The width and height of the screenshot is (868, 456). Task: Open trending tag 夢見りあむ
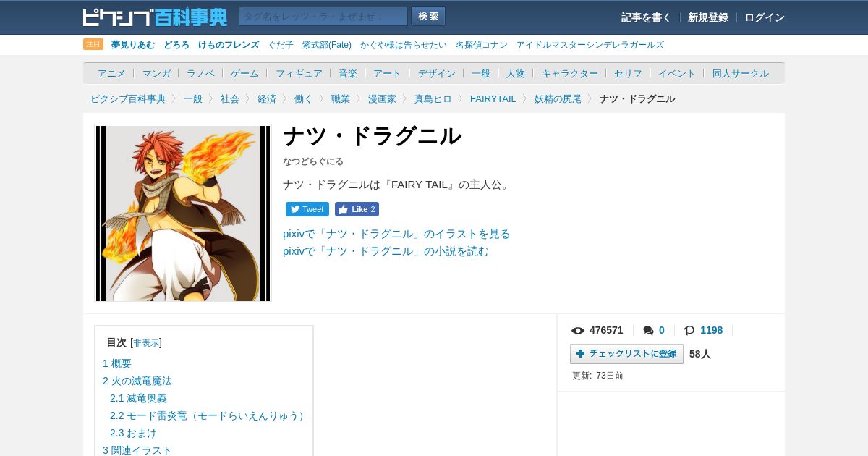[133, 45]
